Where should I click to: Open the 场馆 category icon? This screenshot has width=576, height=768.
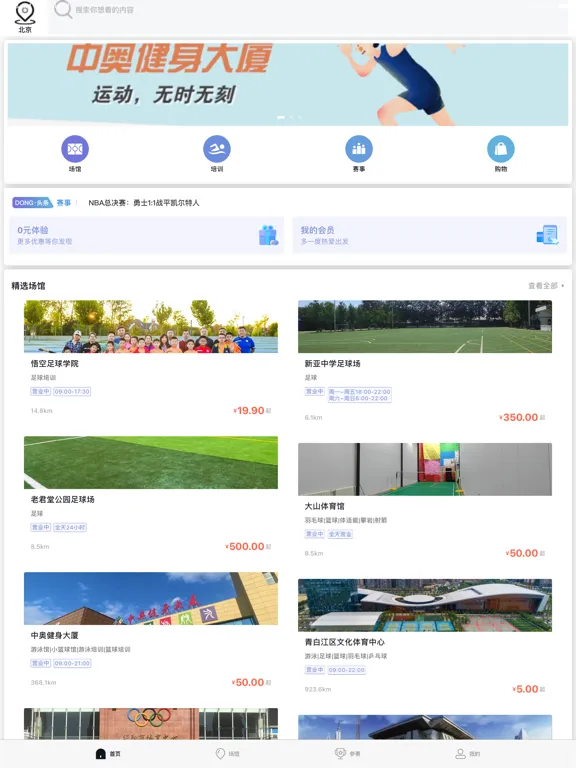click(75, 149)
